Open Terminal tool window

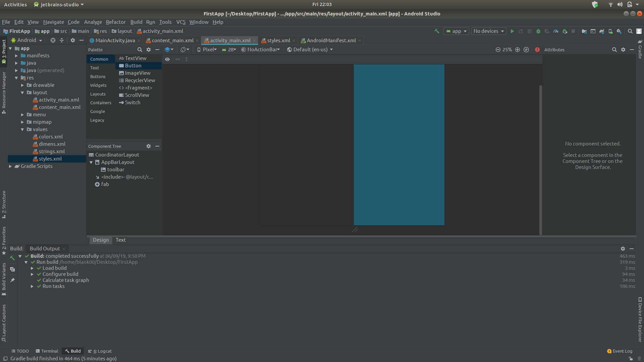[47, 351]
